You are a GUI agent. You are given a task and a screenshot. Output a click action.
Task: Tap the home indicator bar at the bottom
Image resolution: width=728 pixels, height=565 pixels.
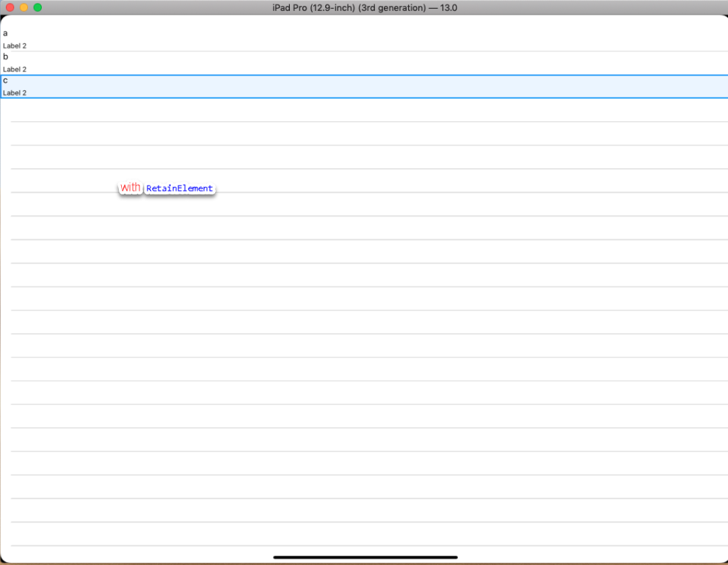tap(365, 557)
